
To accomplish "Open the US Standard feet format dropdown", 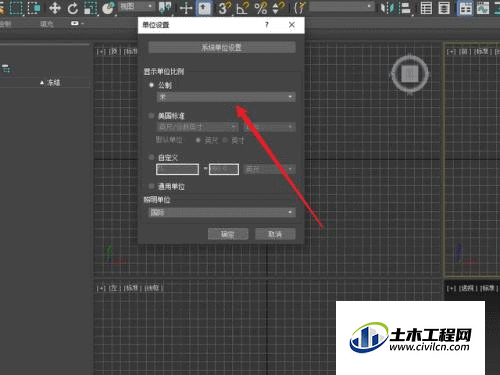I will pos(197,127).
